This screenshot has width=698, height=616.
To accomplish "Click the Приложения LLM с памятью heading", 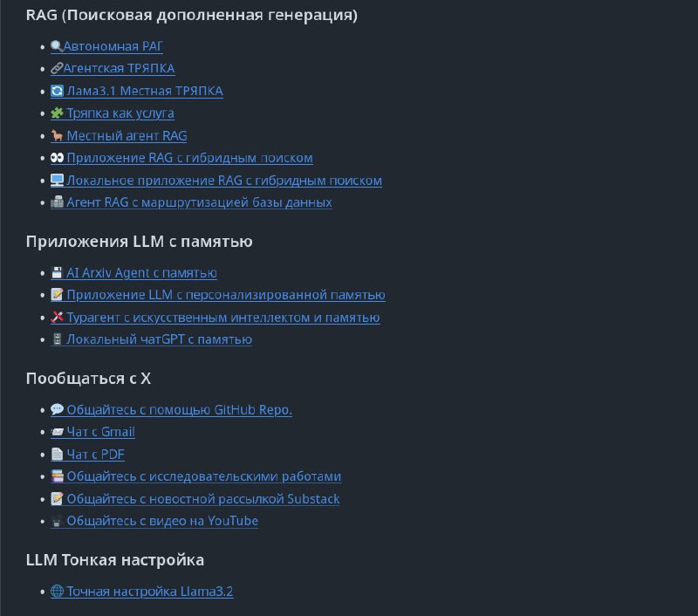I will click(140, 241).
